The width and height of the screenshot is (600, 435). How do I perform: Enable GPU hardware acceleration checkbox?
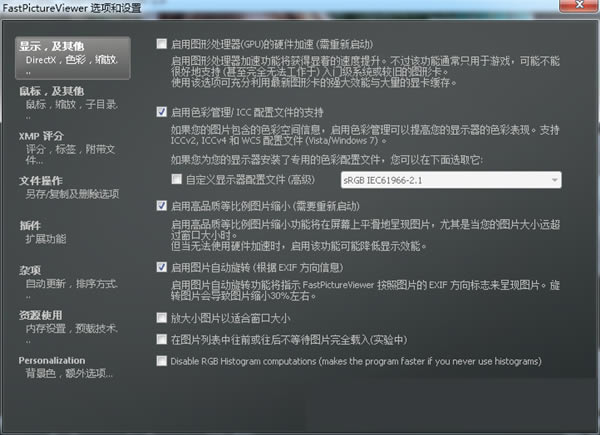(x=161, y=44)
